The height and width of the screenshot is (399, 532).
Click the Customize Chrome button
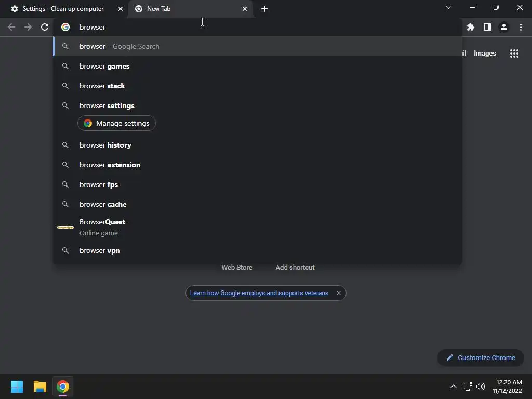click(x=481, y=357)
